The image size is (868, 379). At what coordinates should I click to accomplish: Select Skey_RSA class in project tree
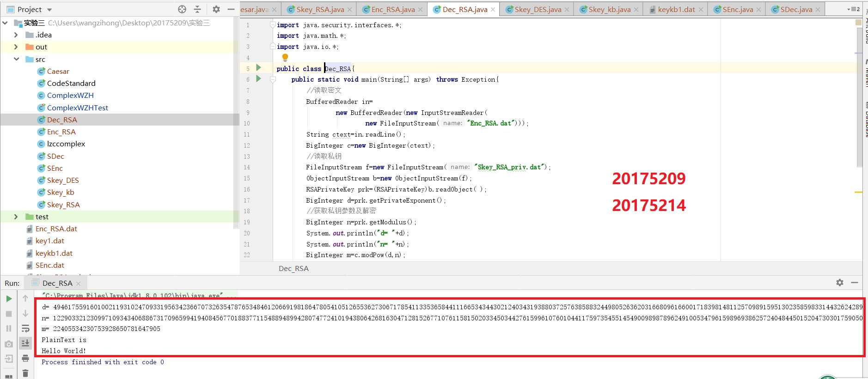pyautogui.click(x=63, y=205)
